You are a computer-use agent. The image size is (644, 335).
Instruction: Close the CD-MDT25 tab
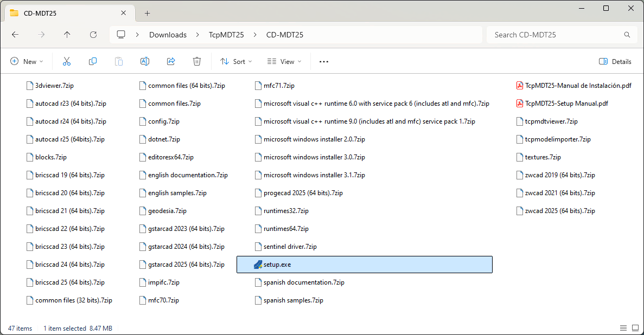[123, 13]
